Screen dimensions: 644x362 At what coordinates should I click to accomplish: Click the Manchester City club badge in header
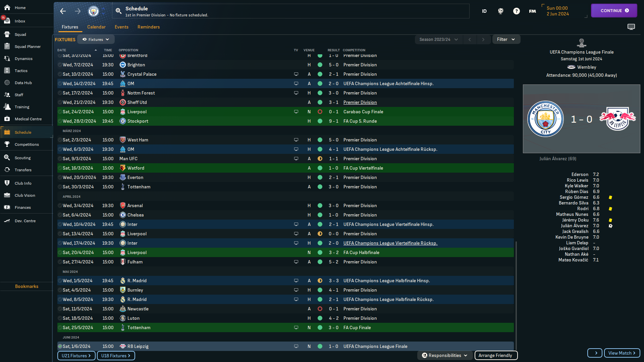[94, 11]
